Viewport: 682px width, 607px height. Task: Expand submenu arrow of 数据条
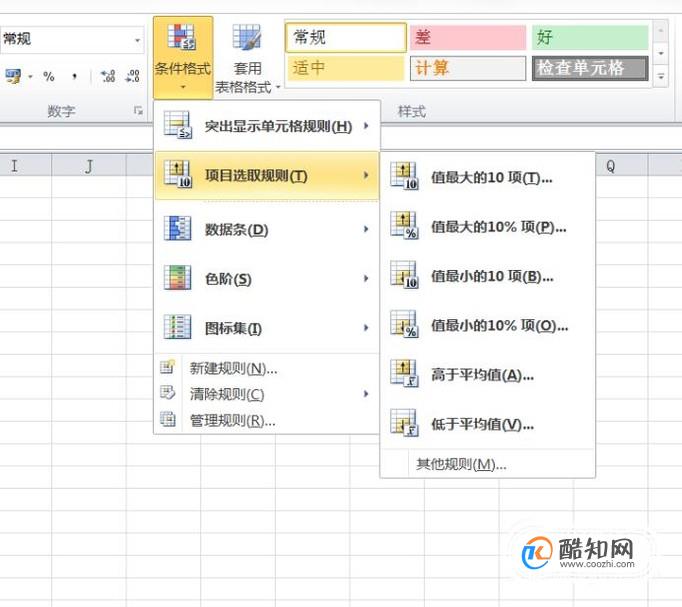click(x=366, y=229)
